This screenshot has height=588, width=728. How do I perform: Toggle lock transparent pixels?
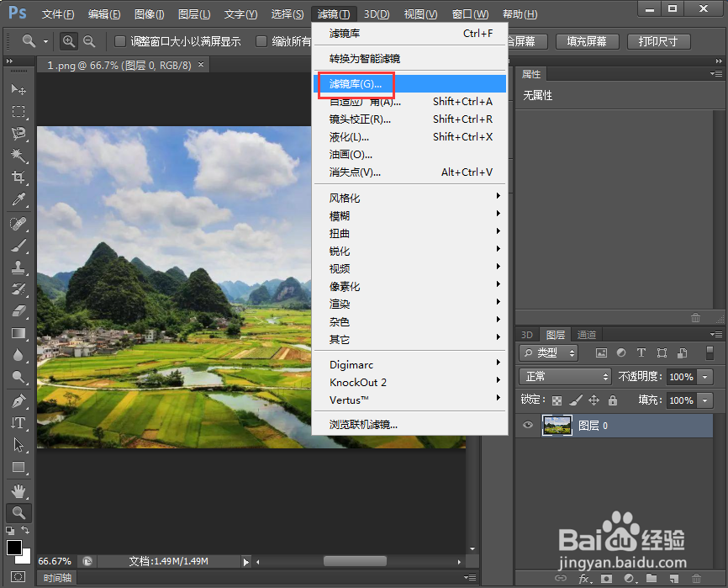click(x=557, y=400)
